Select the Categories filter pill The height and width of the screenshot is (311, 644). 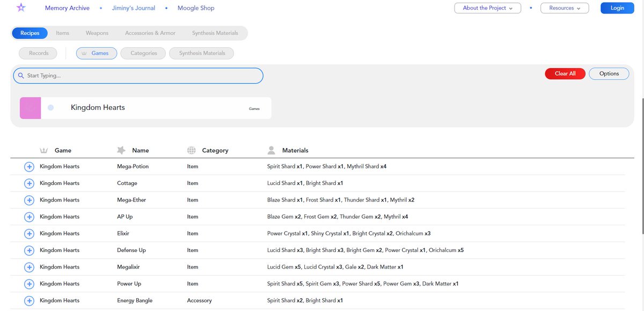[143, 53]
